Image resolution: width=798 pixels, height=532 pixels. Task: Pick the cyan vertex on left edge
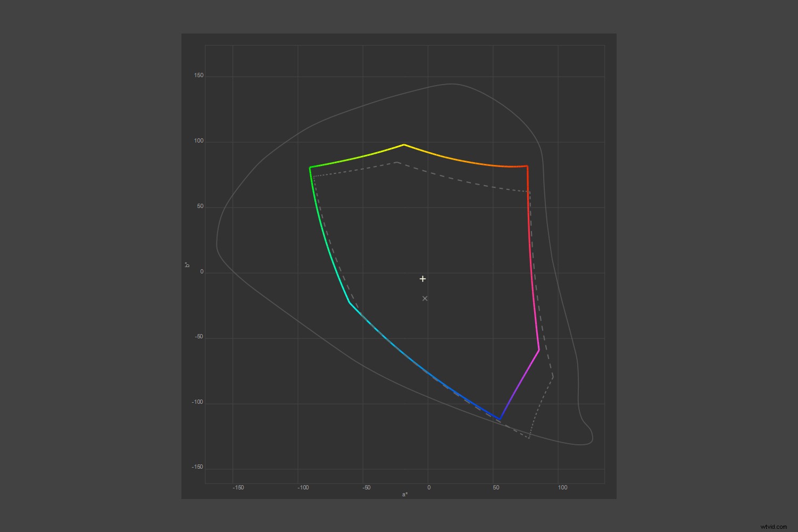(350, 302)
